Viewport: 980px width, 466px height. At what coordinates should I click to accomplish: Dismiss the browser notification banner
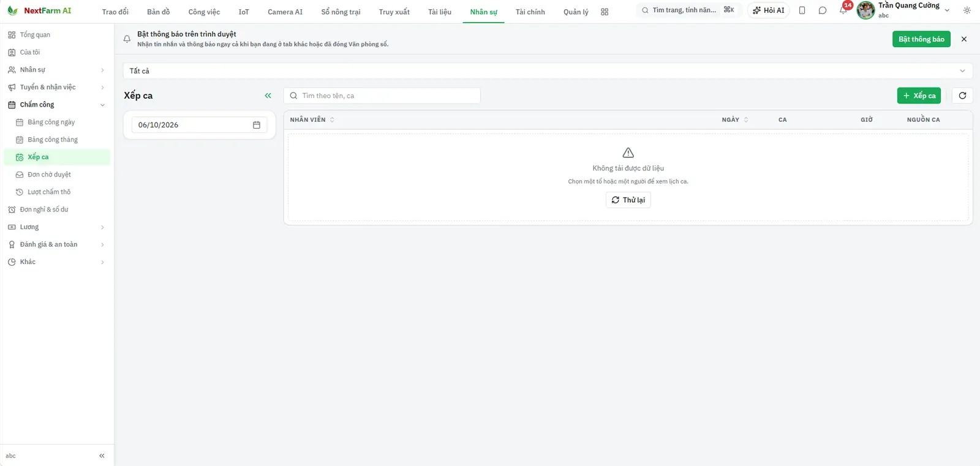[x=964, y=39]
